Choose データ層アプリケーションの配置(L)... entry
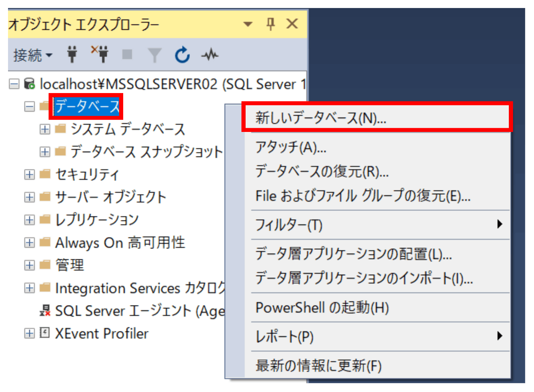 click(377, 254)
